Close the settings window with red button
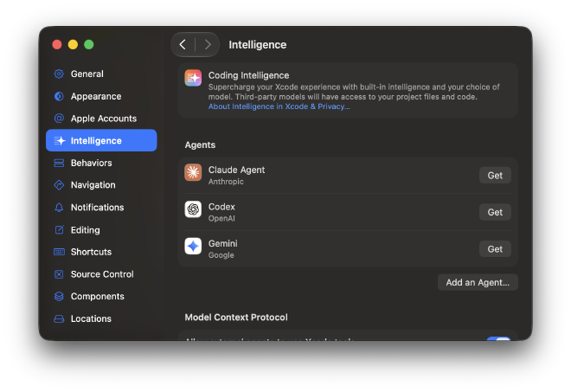The width and height of the screenshot is (571, 392). pyautogui.click(x=57, y=44)
